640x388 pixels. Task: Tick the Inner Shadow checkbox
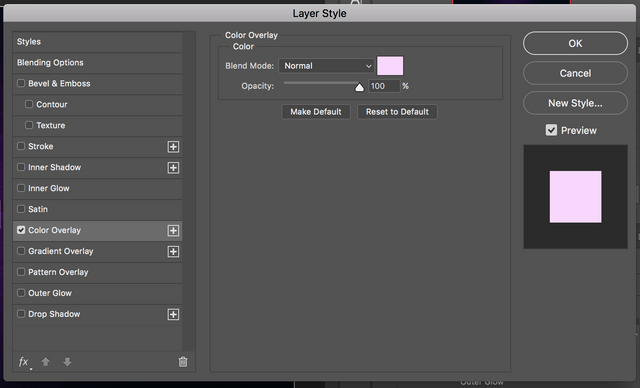click(x=21, y=167)
